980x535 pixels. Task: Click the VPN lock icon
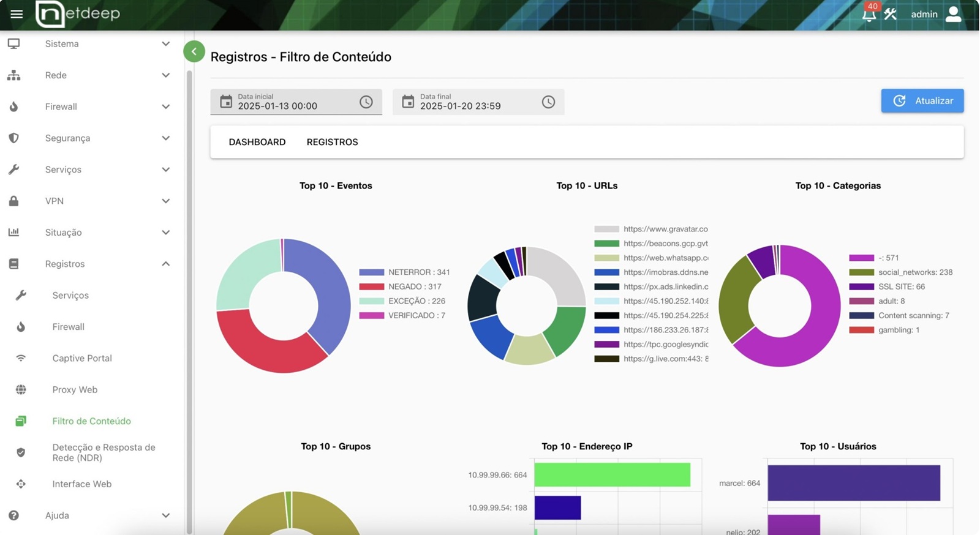coord(13,201)
